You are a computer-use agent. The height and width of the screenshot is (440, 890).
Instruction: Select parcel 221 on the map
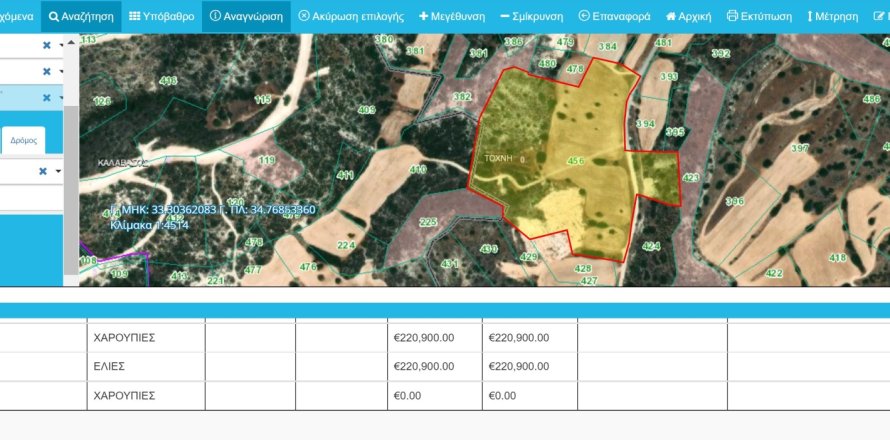tap(215, 280)
